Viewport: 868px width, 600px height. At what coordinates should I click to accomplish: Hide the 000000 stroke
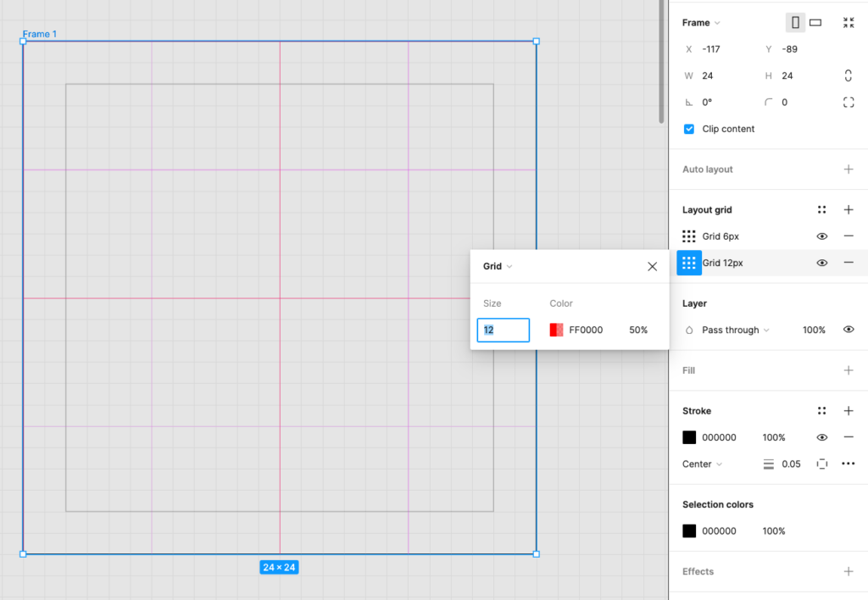(x=821, y=437)
